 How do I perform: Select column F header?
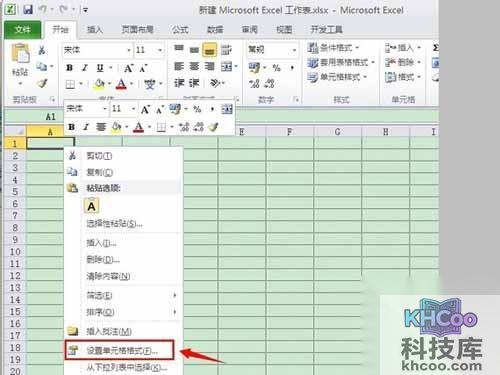(290, 132)
